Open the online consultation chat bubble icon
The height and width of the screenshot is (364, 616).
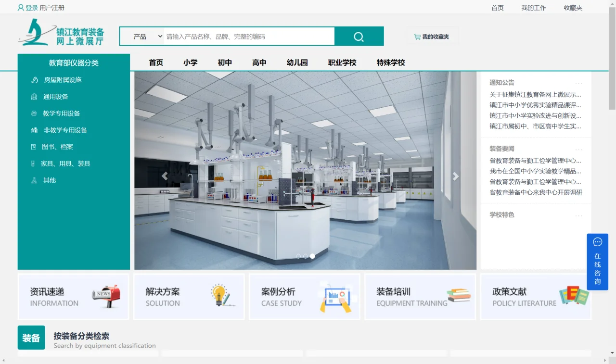(597, 242)
